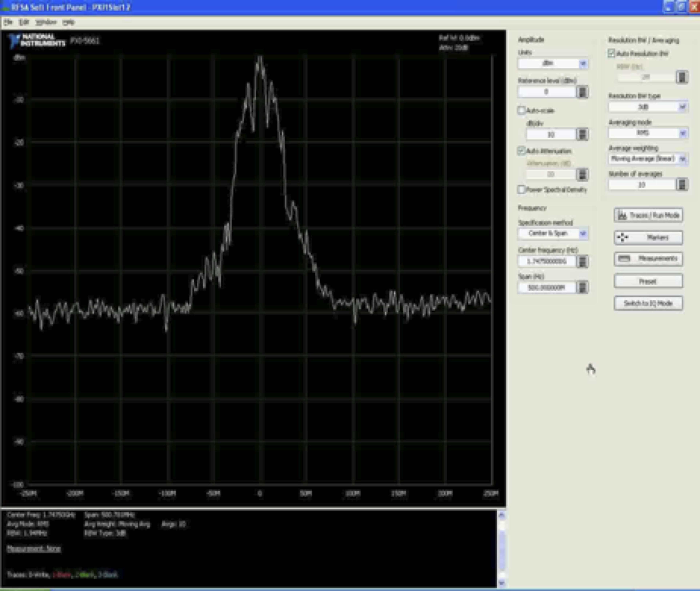Click the RBW (Hz) stepper arrows
This screenshot has width=700, height=591.
coord(682,77)
